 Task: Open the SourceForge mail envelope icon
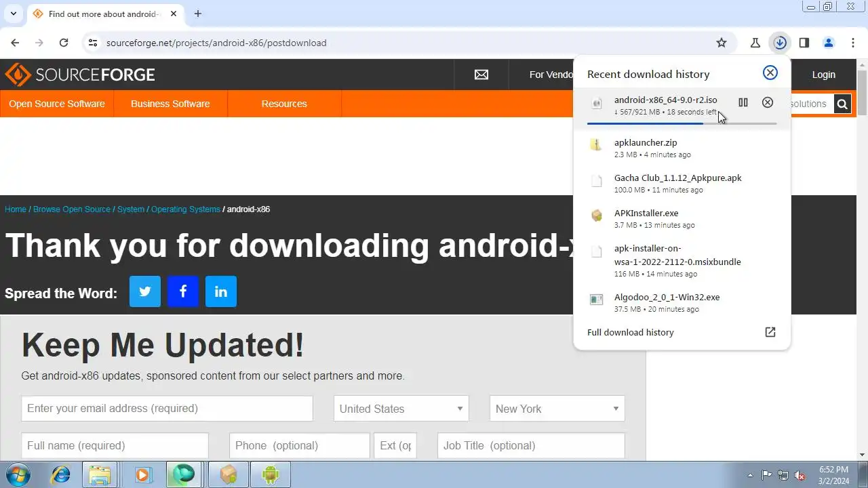481,75
